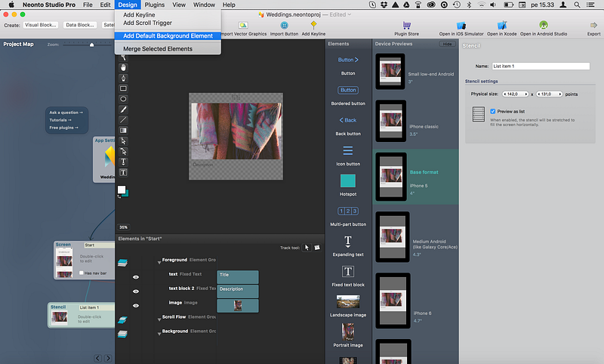The image size is (604, 364).
Task: Hide the Device Previews panel
Action: 447,44
